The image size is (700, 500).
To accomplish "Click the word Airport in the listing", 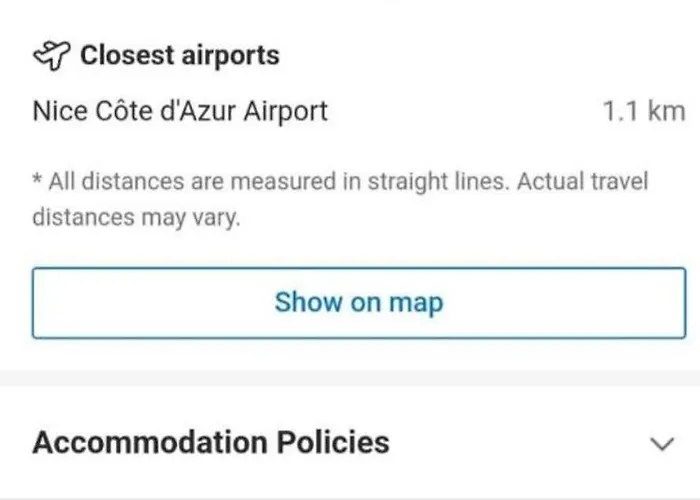I will pos(286,112).
